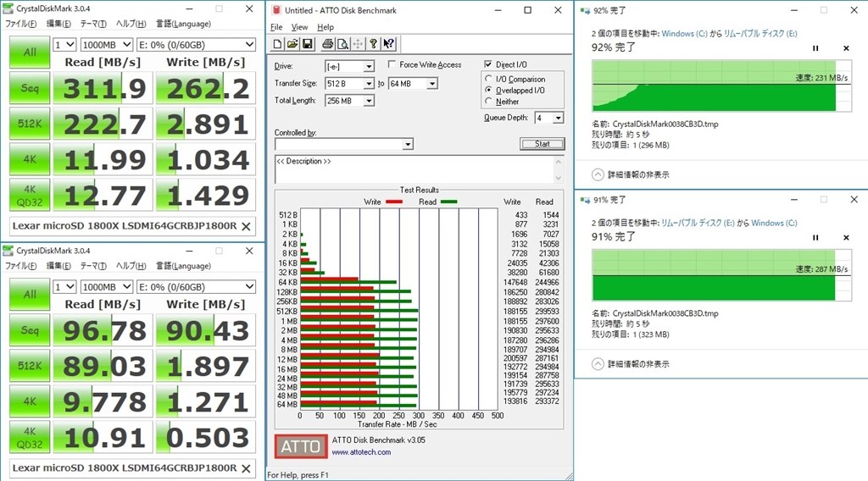Cancel the 92% file transfer

(846, 48)
